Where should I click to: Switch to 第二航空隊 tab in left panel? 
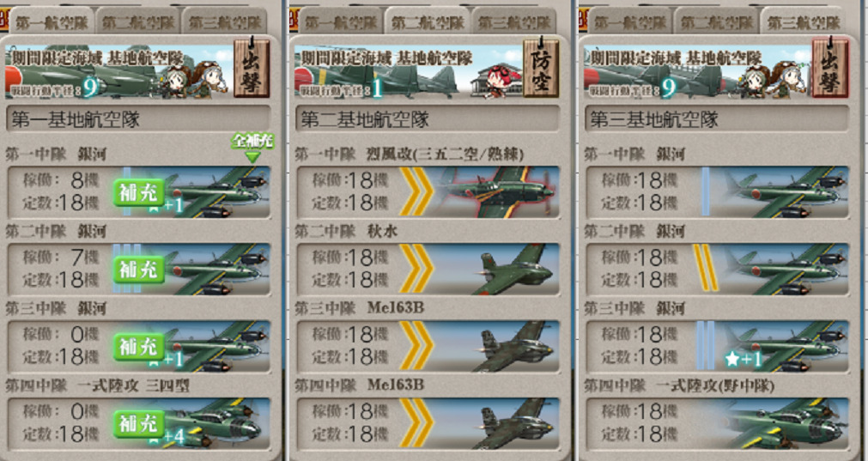[138, 22]
